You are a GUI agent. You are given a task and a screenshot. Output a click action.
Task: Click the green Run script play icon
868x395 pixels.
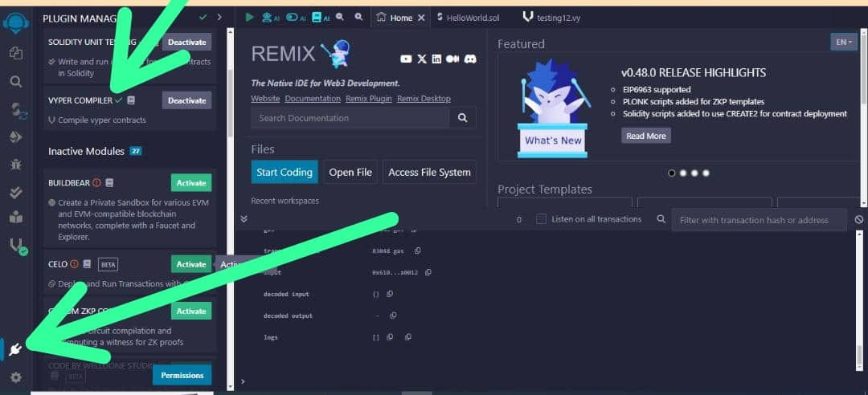point(250,17)
